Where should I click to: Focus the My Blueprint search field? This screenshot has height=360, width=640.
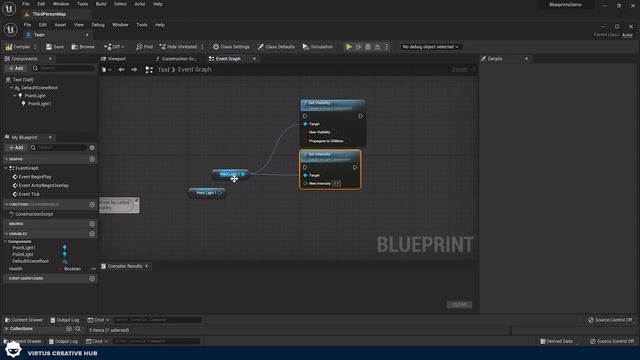tap(58, 147)
